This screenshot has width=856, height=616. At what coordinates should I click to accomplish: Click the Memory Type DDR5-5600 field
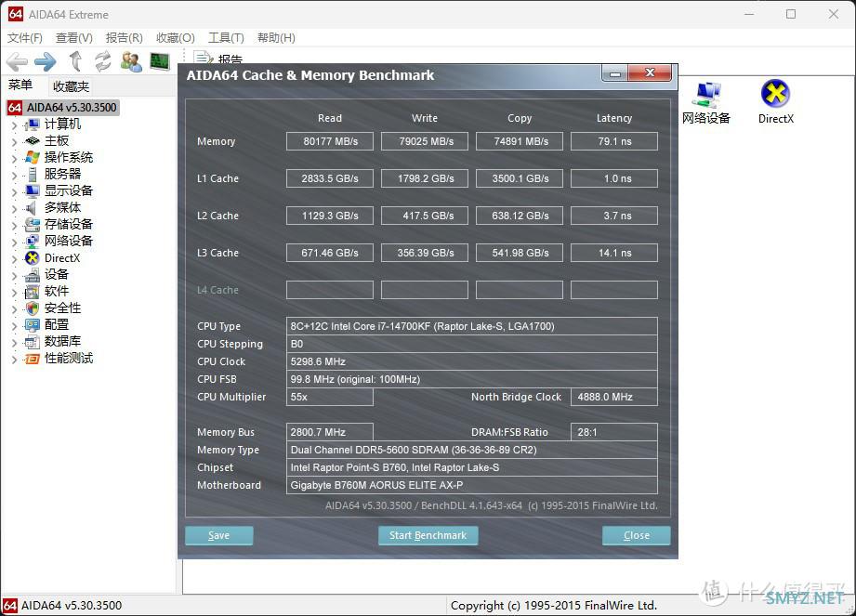[471, 450]
